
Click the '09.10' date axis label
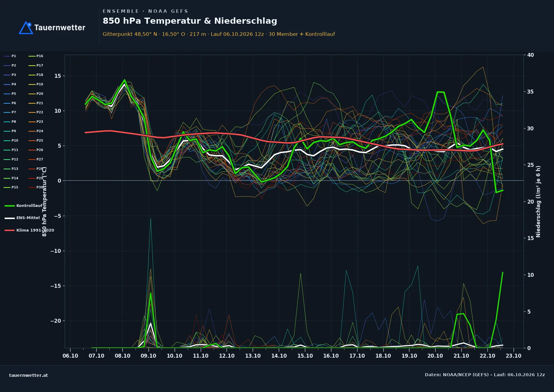tap(149, 356)
